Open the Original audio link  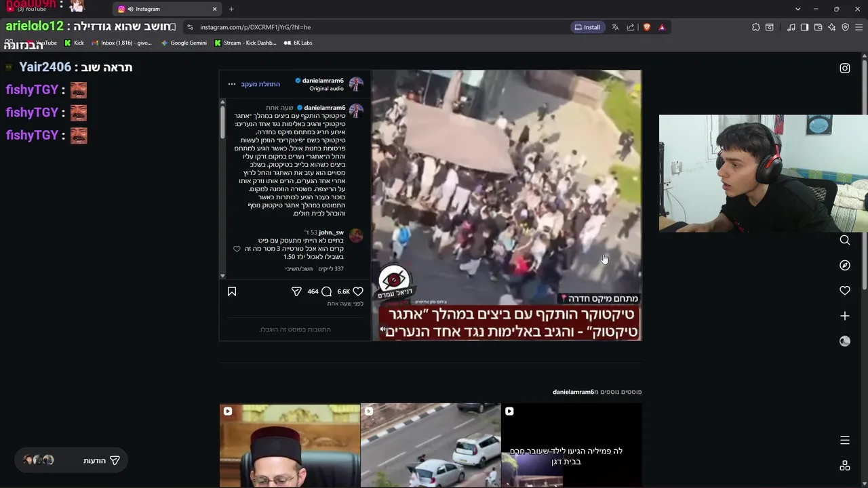[x=327, y=89]
